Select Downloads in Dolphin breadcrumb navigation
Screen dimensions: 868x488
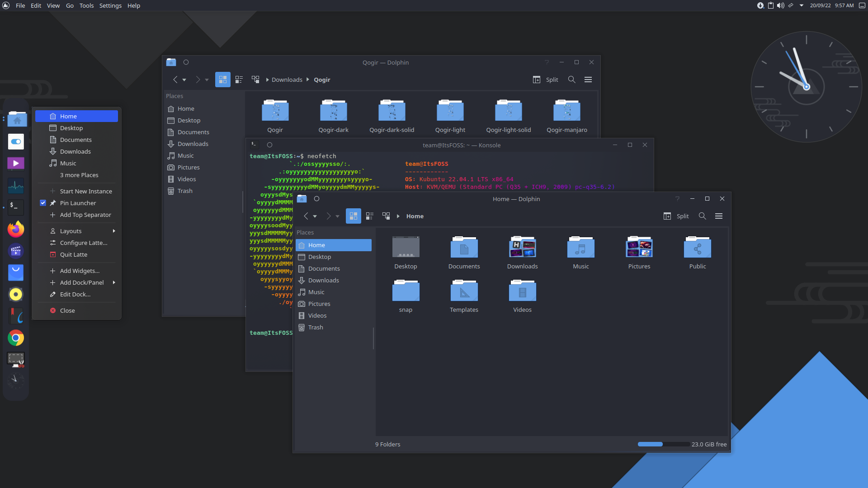[x=287, y=79]
